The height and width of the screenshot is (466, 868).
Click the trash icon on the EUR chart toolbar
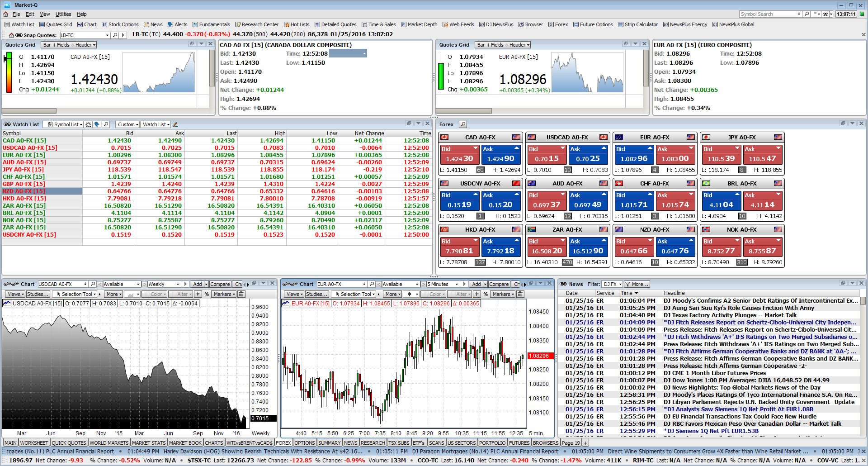pyautogui.click(x=520, y=294)
